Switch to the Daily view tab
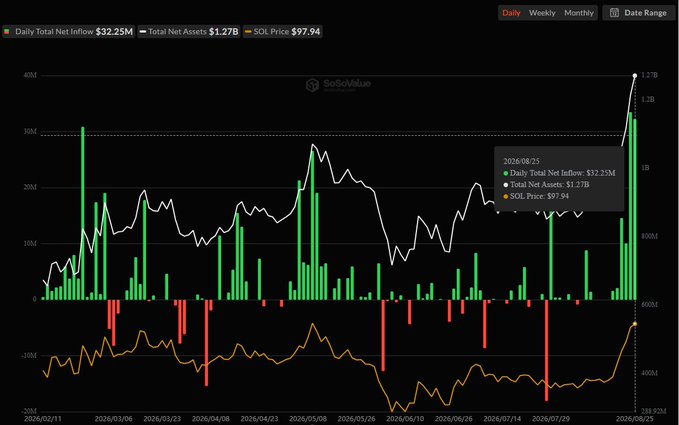This screenshot has width=679, height=425. pos(511,13)
